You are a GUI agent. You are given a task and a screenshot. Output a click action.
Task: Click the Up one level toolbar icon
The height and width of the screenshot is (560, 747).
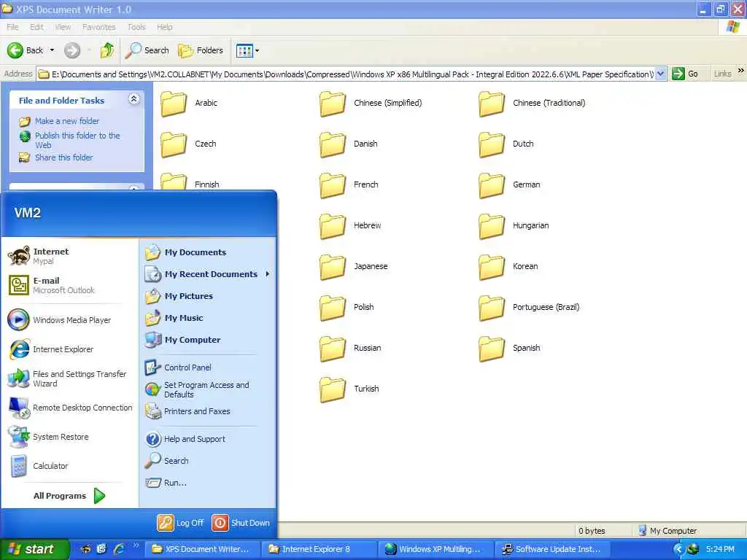point(107,50)
